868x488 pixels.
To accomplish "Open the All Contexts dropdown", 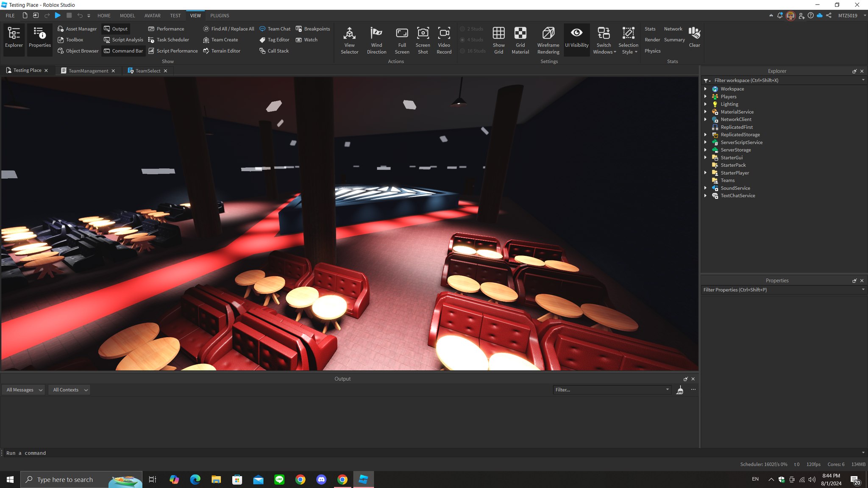I will (x=70, y=390).
